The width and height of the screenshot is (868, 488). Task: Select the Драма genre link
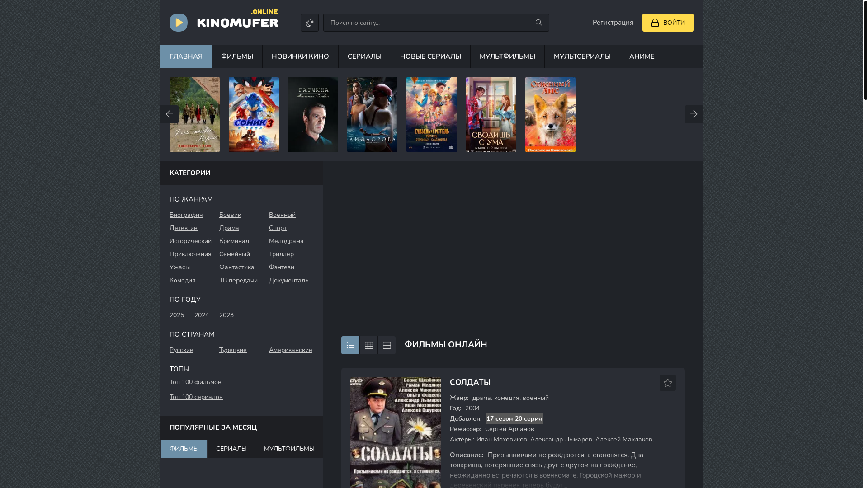click(229, 228)
